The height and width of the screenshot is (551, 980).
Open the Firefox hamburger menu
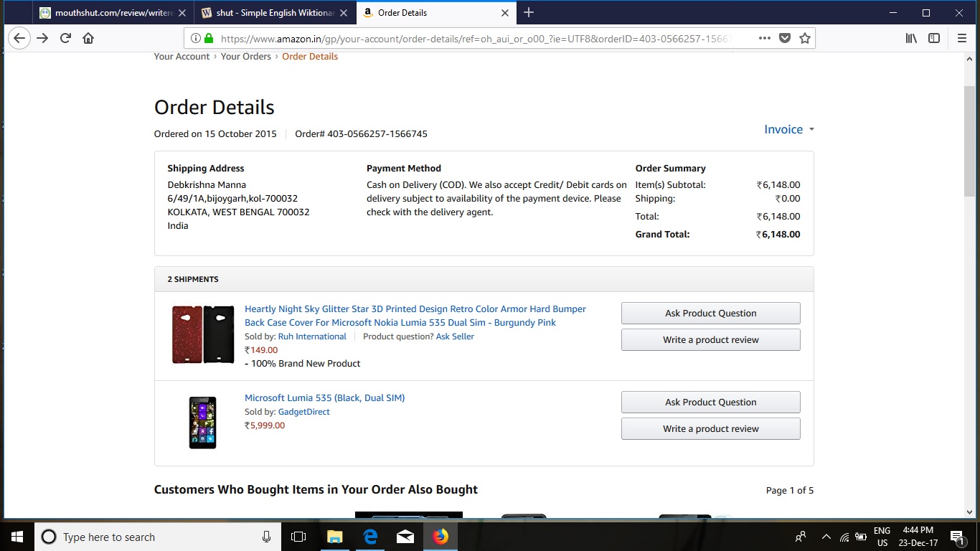pos(962,38)
